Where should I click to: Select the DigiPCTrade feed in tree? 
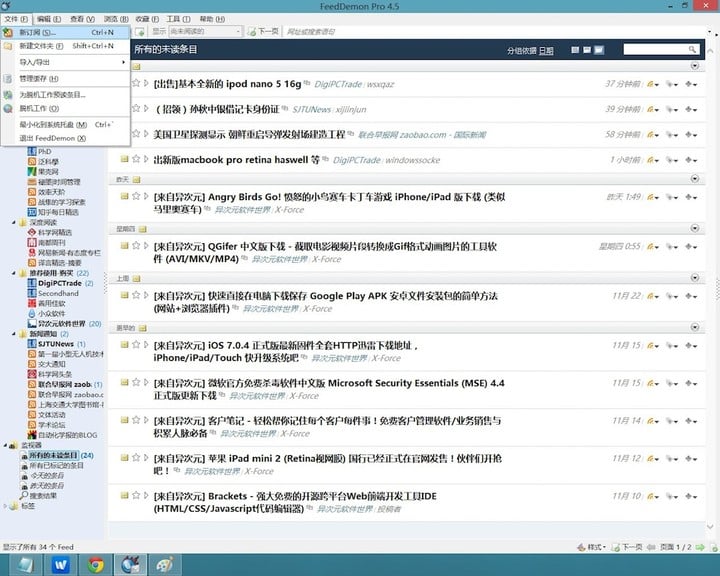pos(60,283)
